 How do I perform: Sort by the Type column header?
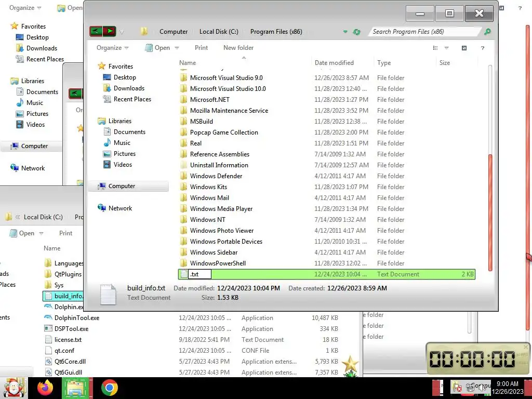click(384, 63)
